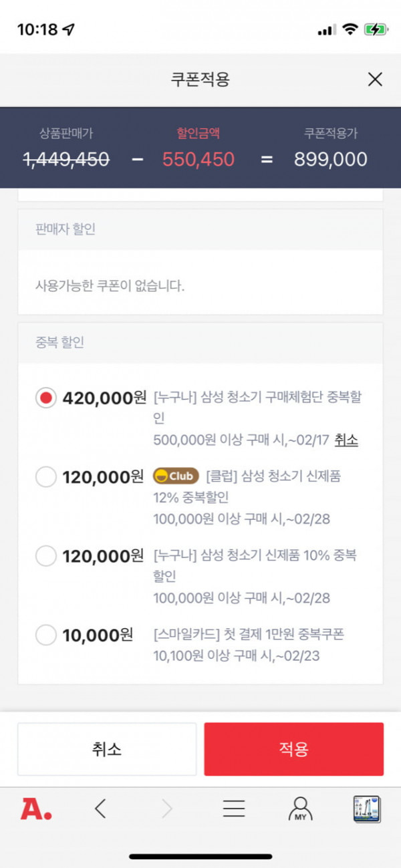
Task: Go forward with the right chevron
Action: click(x=166, y=809)
